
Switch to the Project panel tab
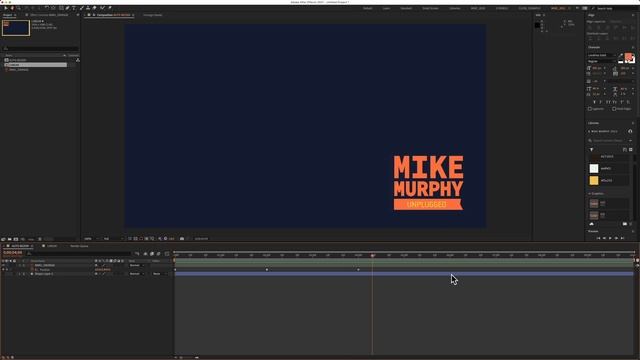click(8, 15)
